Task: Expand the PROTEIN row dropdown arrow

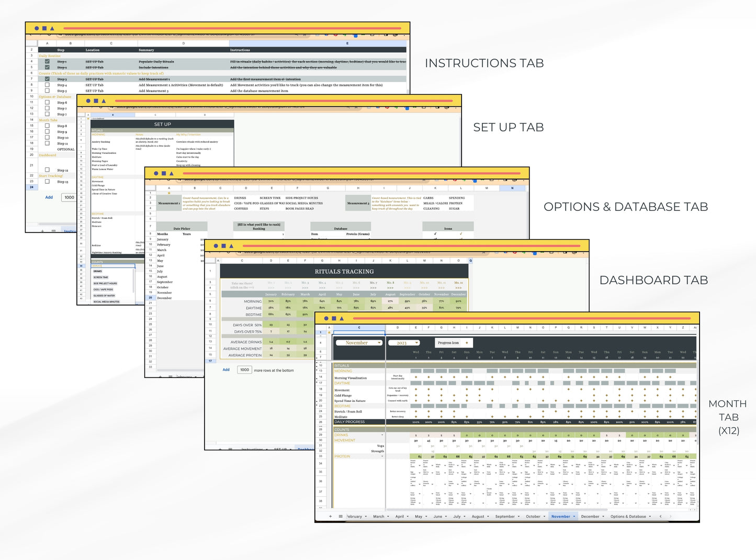Action: coord(382,456)
